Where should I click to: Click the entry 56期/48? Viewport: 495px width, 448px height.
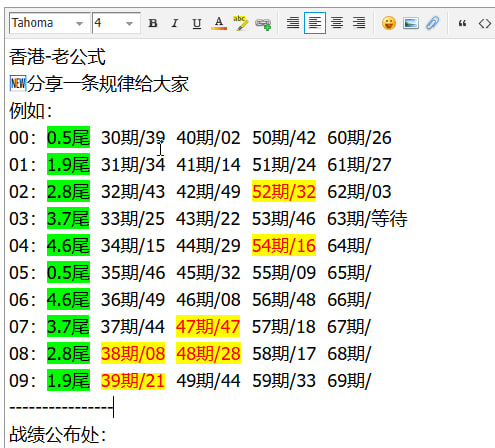click(284, 299)
